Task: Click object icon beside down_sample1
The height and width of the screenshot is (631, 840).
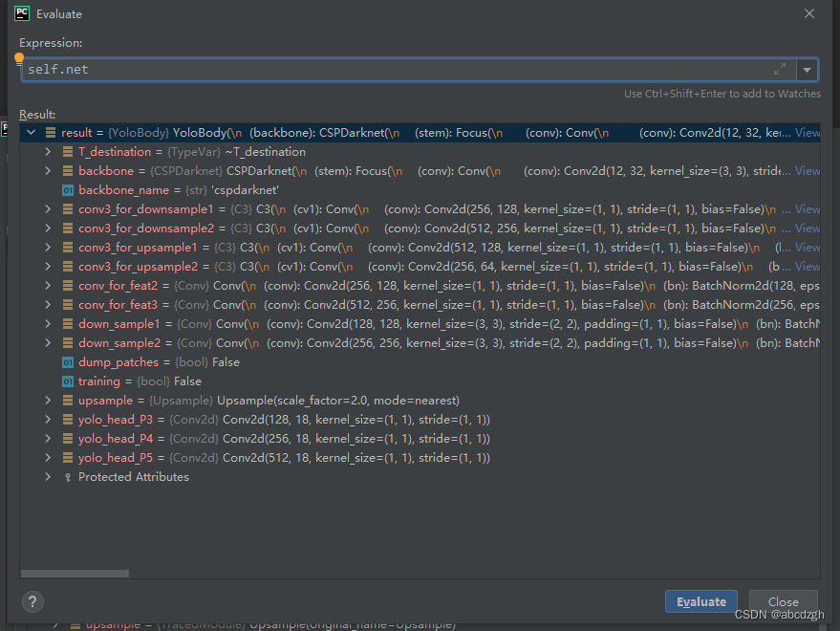Action: point(68,324)
